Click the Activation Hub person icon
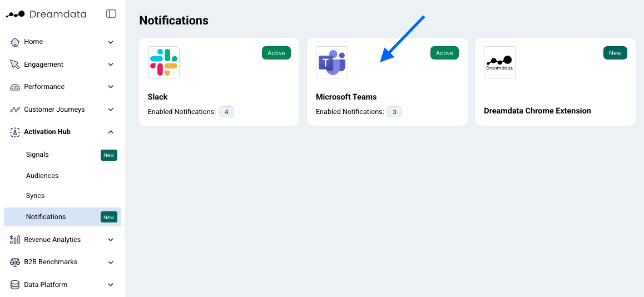The width and height of the screenshot is (644, 297). 15,132
